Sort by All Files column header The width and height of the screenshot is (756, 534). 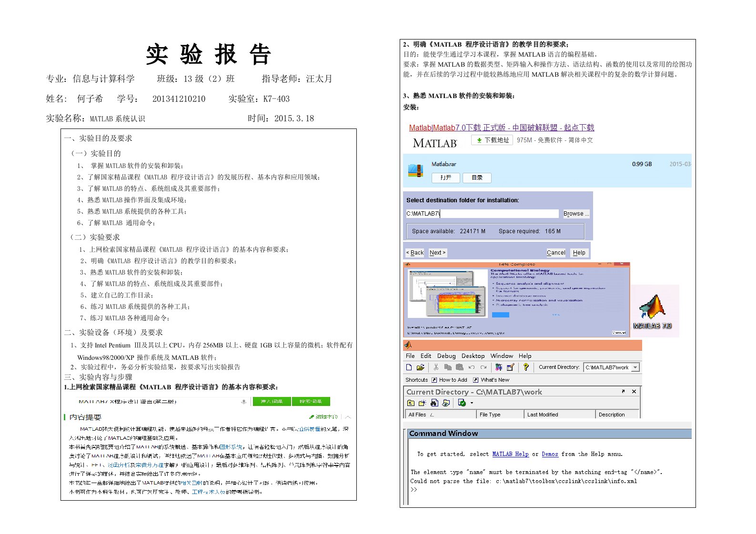click(441, 415)
